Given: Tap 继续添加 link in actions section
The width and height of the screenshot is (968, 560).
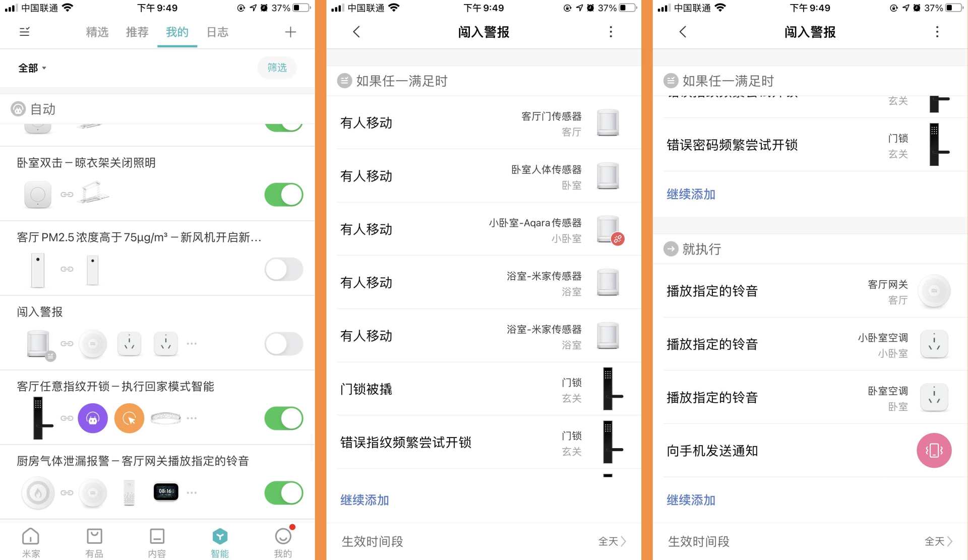Looking at the screenshot, I should [x=691, y=501].
